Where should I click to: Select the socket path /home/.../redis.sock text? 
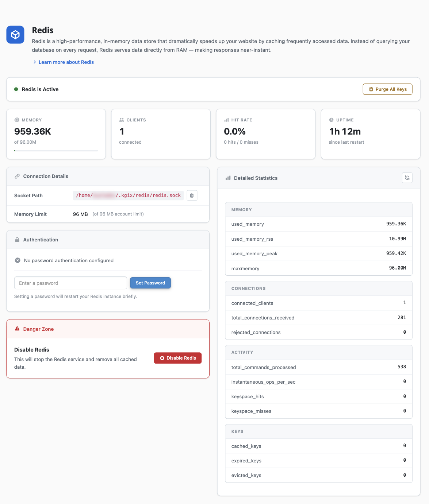[x=128, y=195]
